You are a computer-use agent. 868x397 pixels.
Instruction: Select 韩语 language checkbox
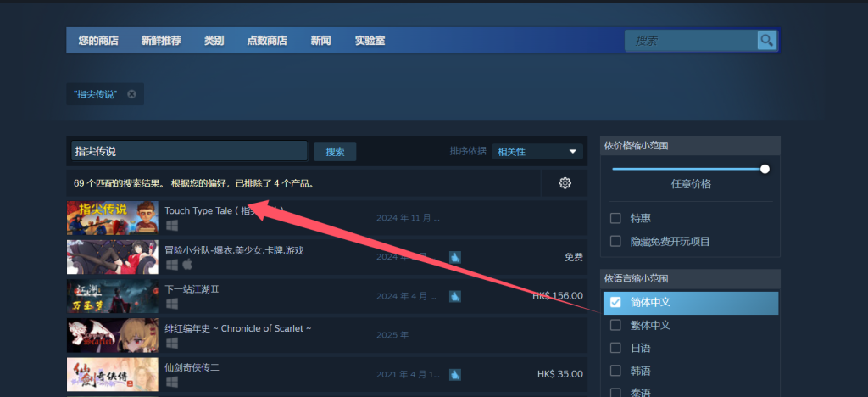click(615, 371)
